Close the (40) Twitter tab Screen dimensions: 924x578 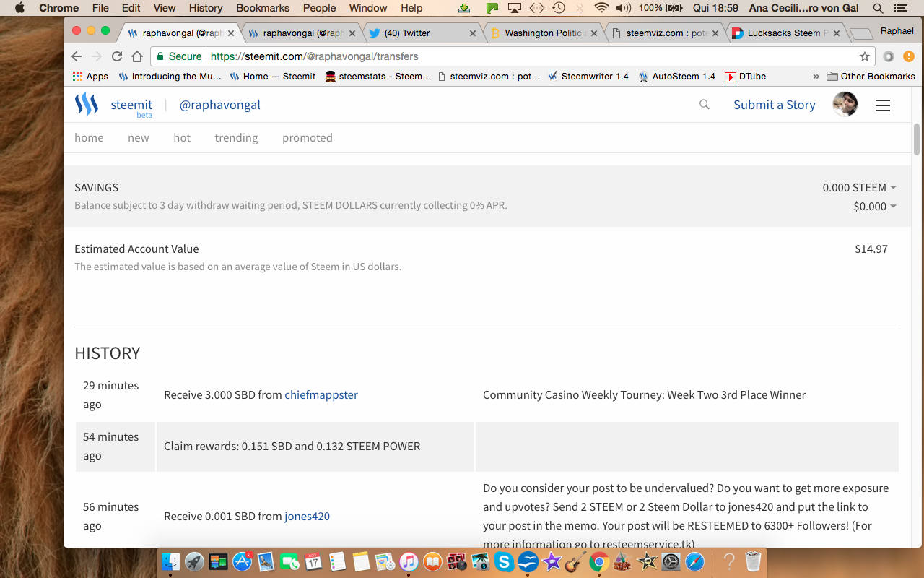click(x=473, y=33)
